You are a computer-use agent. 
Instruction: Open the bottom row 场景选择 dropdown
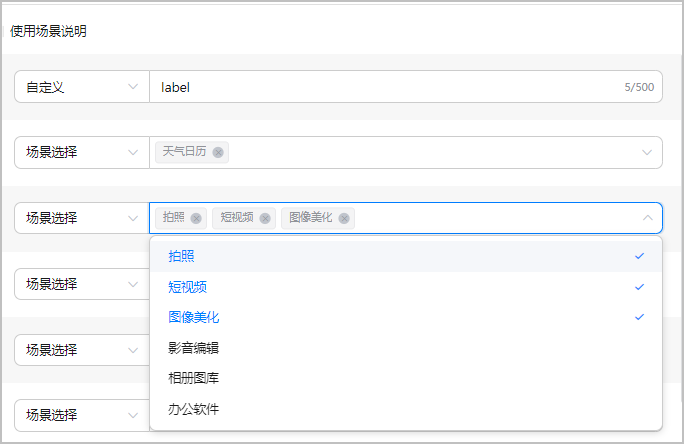pos(81,415)
